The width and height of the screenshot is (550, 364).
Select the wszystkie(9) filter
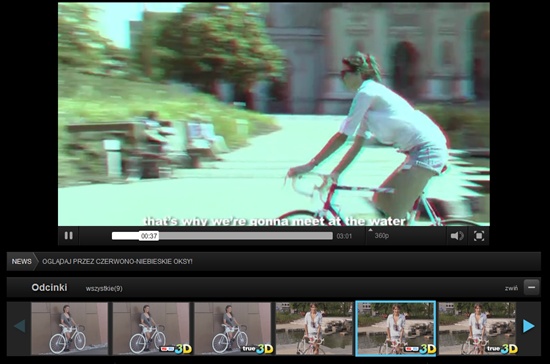pyautogui.click(x=104, y=289)
